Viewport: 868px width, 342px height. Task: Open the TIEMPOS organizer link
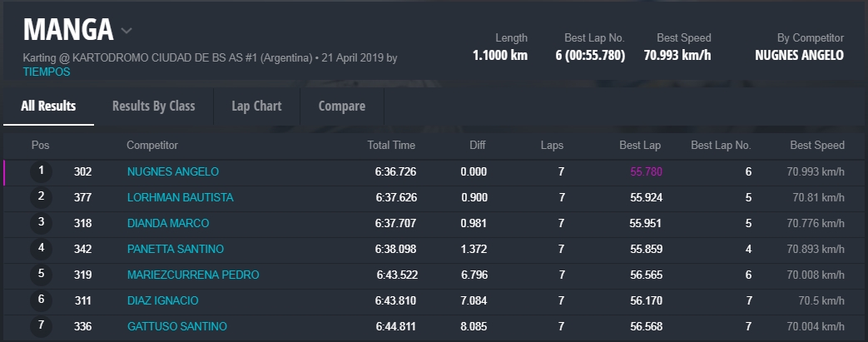coord(47,72)
